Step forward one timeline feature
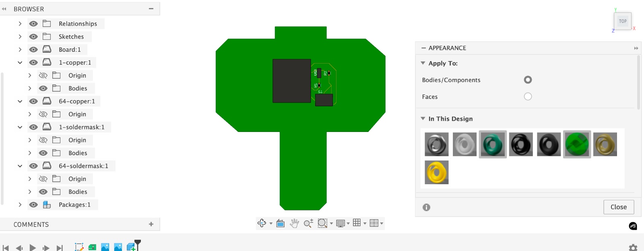Image resolution: width=644 pixels, height=251 pixels. pyautogui.click(x=46, y=248)
